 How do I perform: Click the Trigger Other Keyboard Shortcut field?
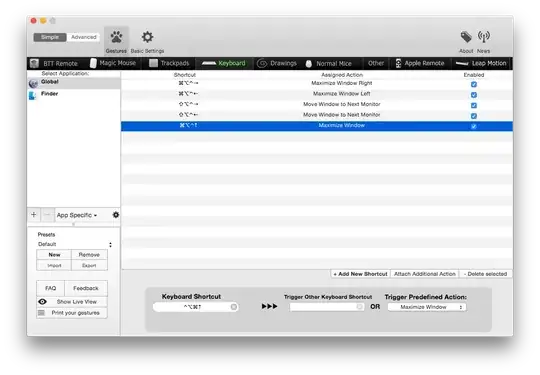[326, 307]
